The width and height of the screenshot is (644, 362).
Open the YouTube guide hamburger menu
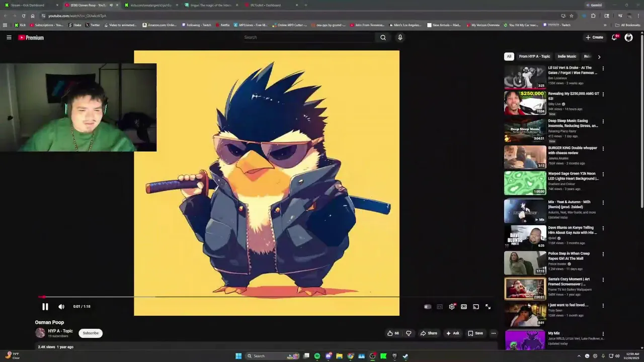(x=9, y=37)
